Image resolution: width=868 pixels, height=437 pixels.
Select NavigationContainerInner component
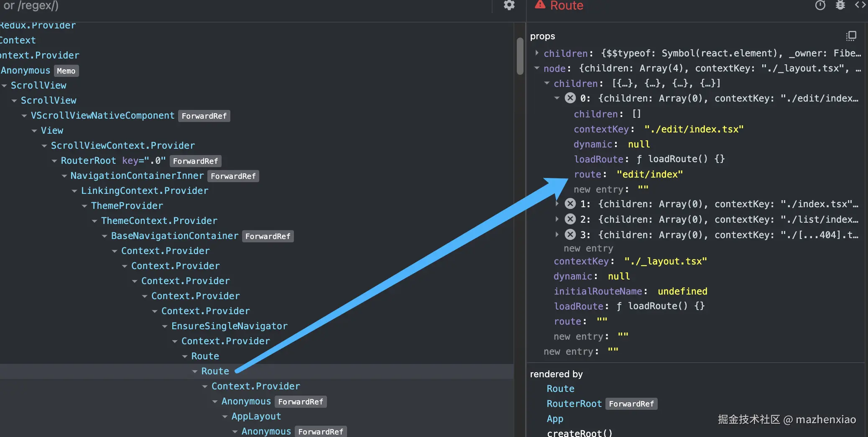137,176
